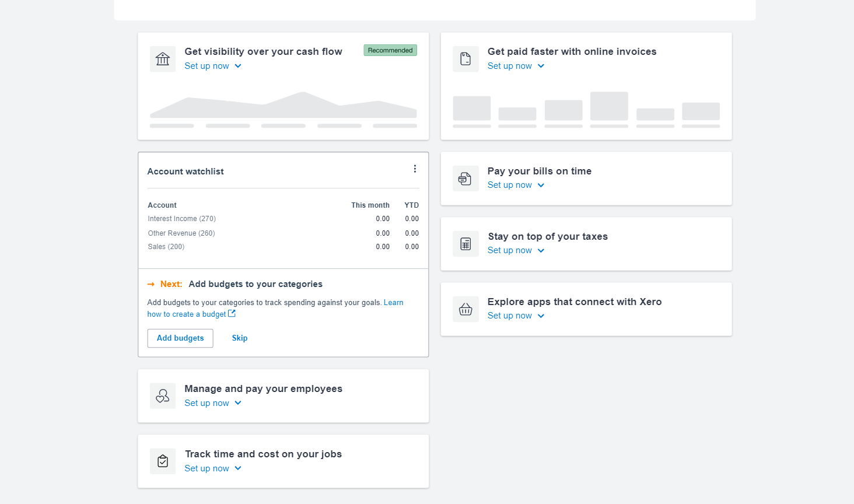Click the bills icon next to Pay your bills
This screenshot has height=504, width=854.
[466, 178]
